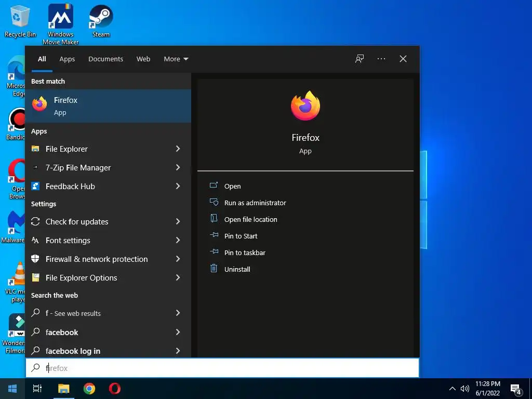Choose Run as administrator

255,203
